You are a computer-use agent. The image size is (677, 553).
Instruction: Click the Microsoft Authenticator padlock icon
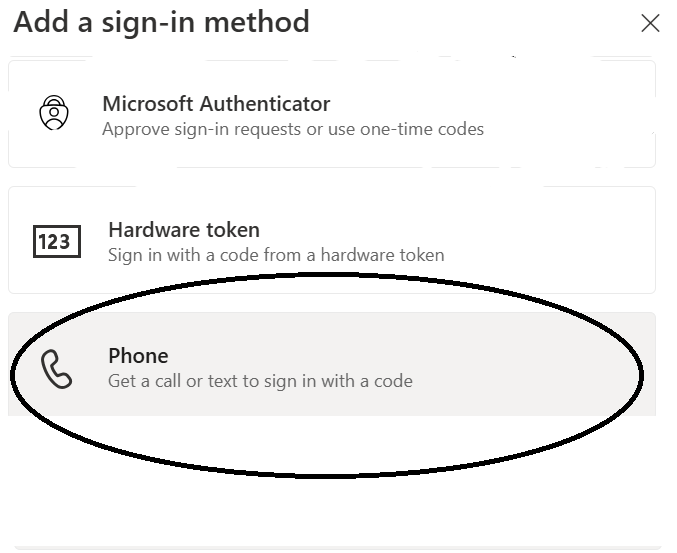(54, 113)
